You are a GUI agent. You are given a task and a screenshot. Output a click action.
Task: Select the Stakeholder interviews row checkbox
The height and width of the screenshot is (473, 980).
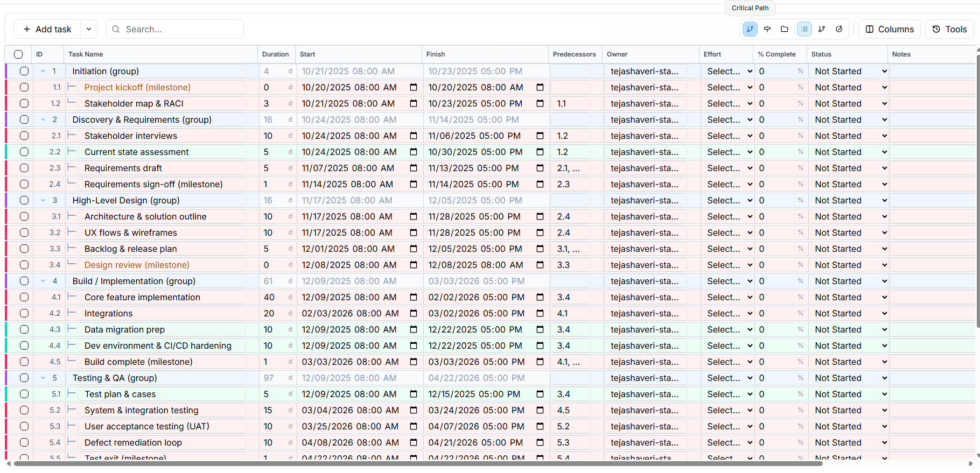pyautogui.click(x=24, y=136)
